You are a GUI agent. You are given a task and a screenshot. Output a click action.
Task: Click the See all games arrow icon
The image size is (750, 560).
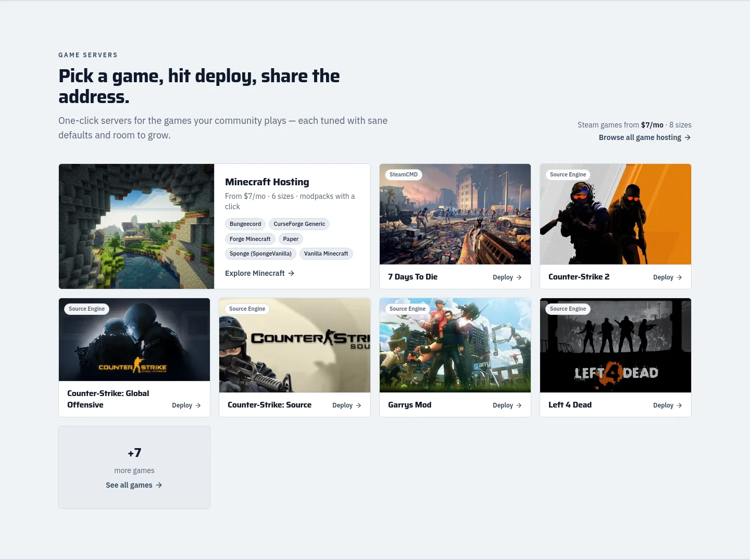[x=159, y=485]
